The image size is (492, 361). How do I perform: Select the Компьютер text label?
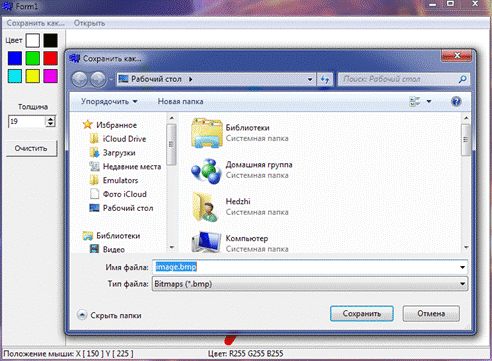(x=247, y=238)
